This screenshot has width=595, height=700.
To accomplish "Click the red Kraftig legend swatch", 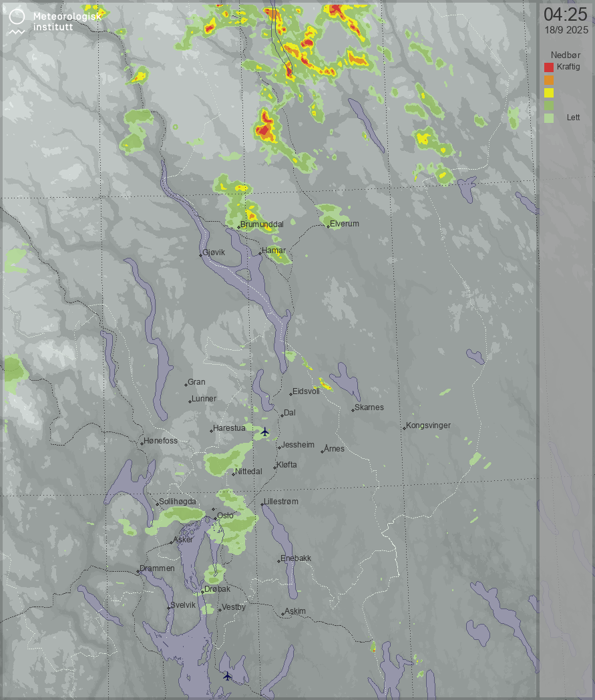I will tap(548, 67).
